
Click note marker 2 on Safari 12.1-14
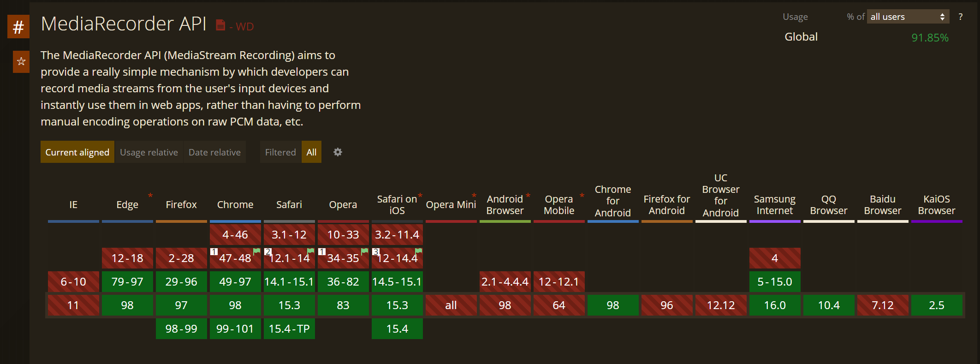(x=267, y=252)
